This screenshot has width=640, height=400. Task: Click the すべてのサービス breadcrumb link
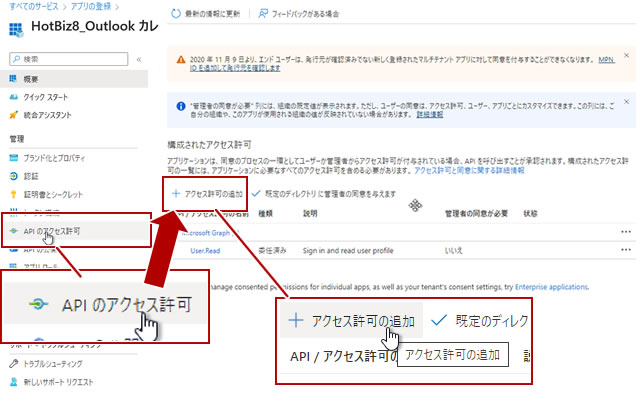[x=34, y=7]
